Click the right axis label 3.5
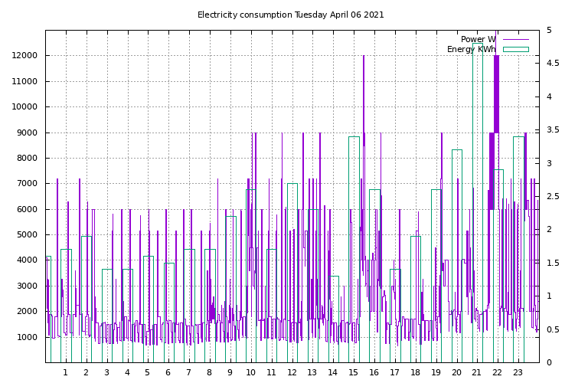Image resolution: width=588 pixels, height=383 pixels. (553, 129)
